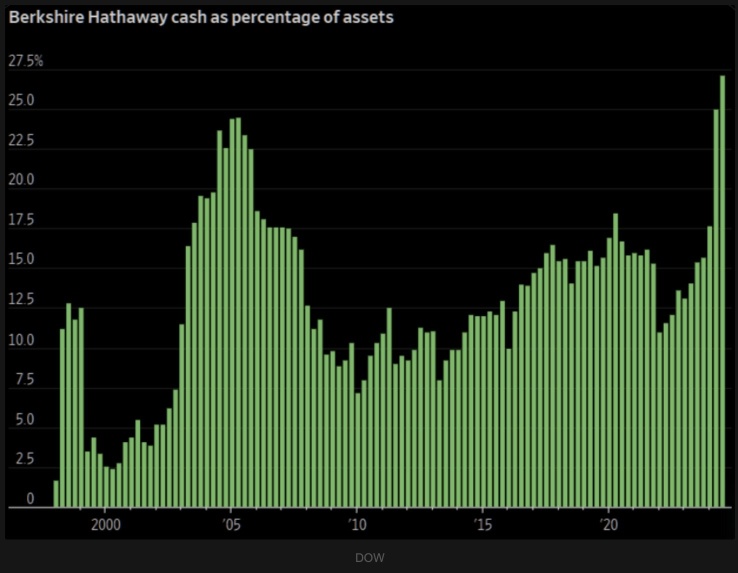Click the 2000 x-axis year label
The width and height of the screenshot is (738, 573).
click(x=105, y=523)
